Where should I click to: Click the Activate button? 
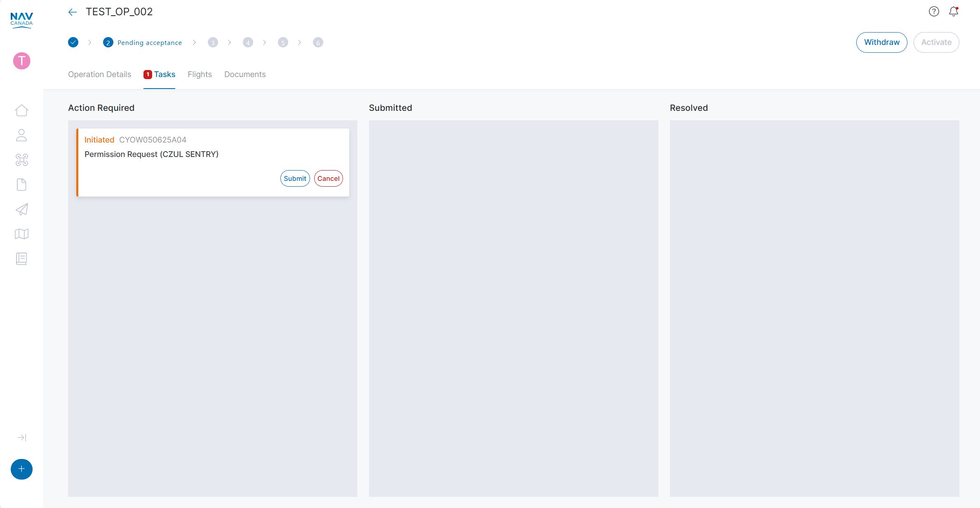(x=936, y=42)
